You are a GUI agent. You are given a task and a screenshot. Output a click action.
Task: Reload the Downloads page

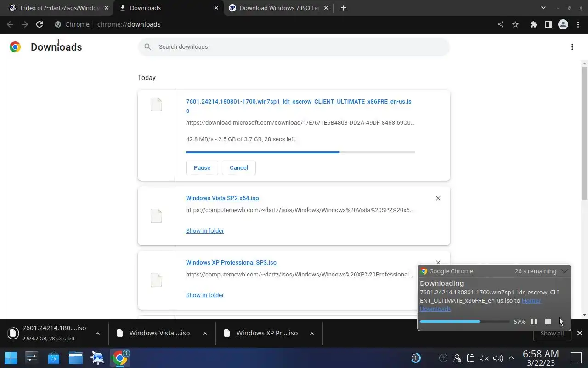tap(40, 24)
